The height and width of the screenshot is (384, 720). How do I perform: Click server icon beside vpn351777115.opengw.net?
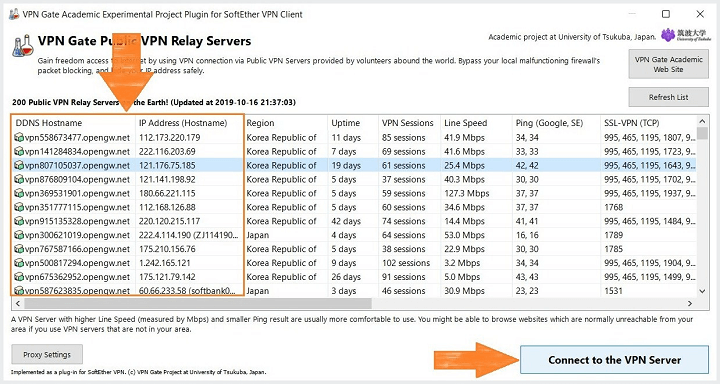click(x=19, y=207)
